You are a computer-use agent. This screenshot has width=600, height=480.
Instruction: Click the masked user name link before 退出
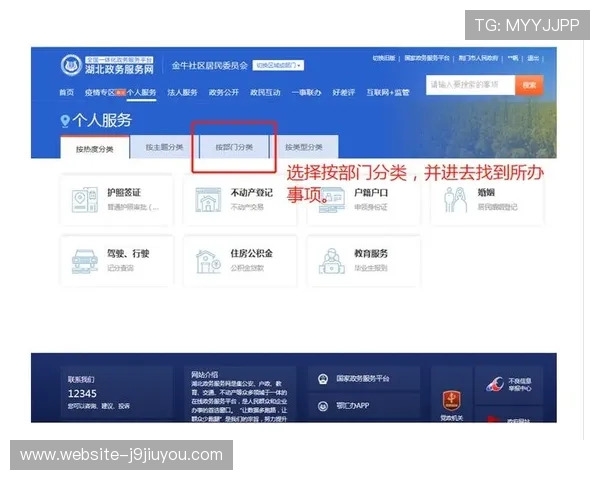(513, 58)
